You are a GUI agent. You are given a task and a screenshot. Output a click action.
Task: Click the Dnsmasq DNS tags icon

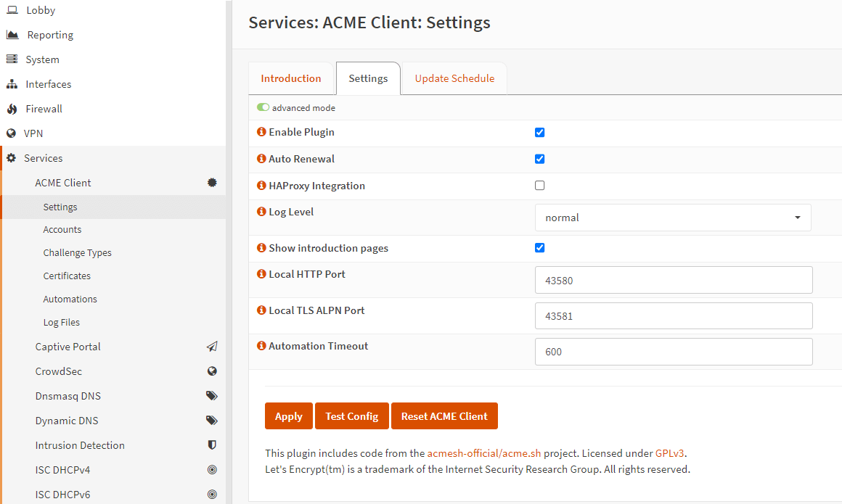212,396
